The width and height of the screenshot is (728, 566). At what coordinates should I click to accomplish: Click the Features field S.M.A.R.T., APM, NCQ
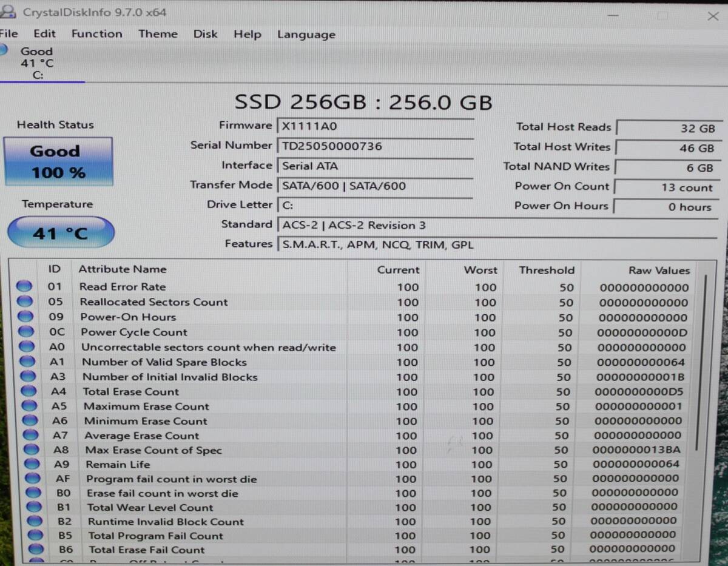497,244
